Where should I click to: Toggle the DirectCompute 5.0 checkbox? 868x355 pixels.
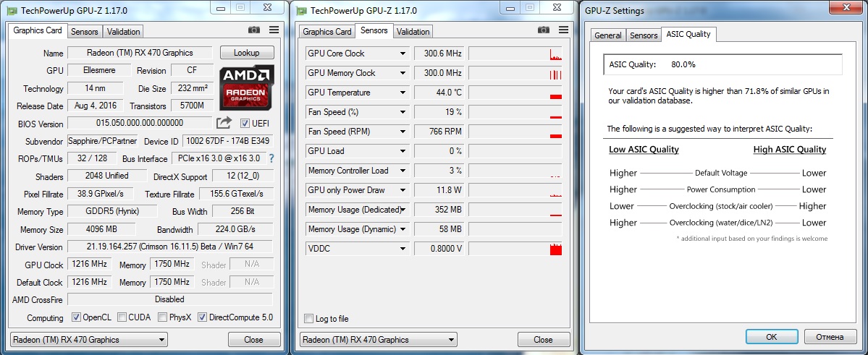[x=203, y=317]
